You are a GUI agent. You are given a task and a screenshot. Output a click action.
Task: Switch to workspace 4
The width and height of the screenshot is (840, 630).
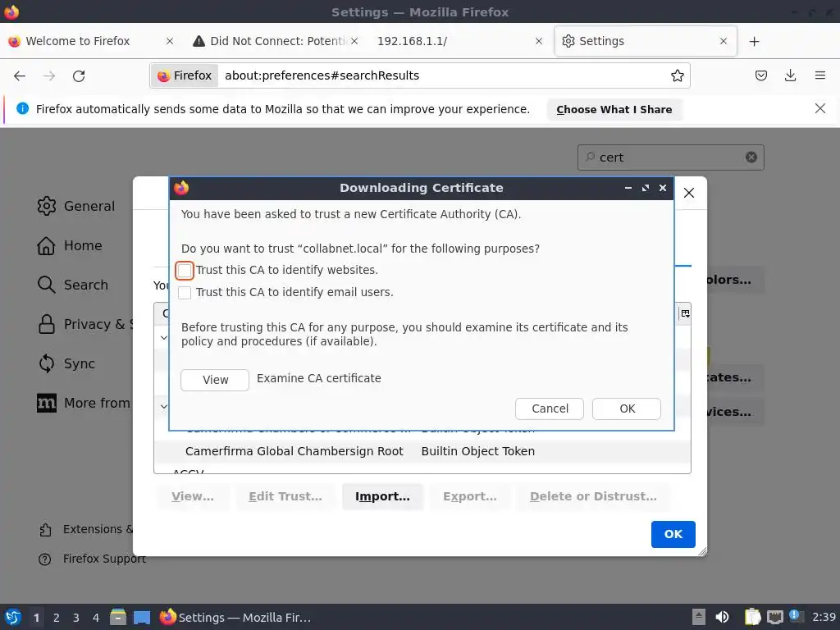(x=96, y=618)
